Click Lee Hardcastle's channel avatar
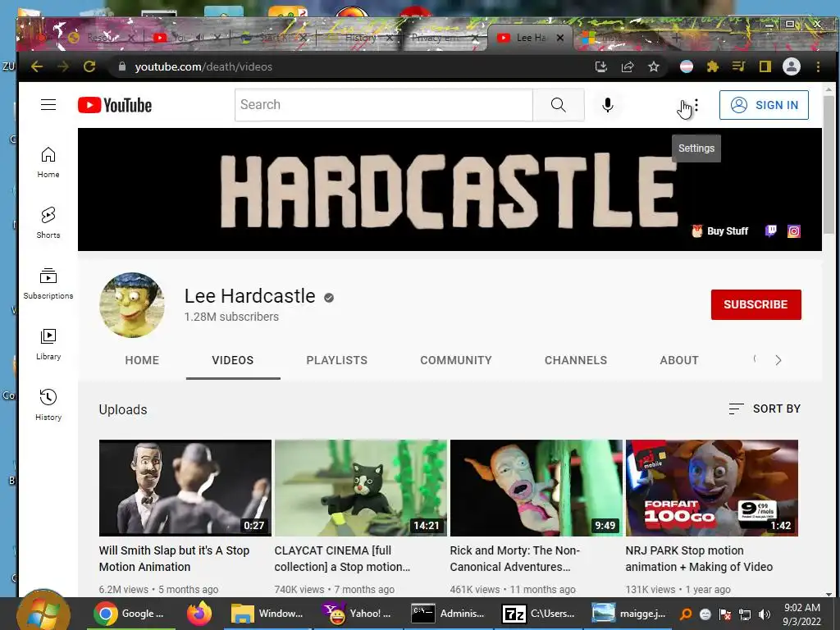Viewport: 840px width, 630px height. (x=132, y=305)
